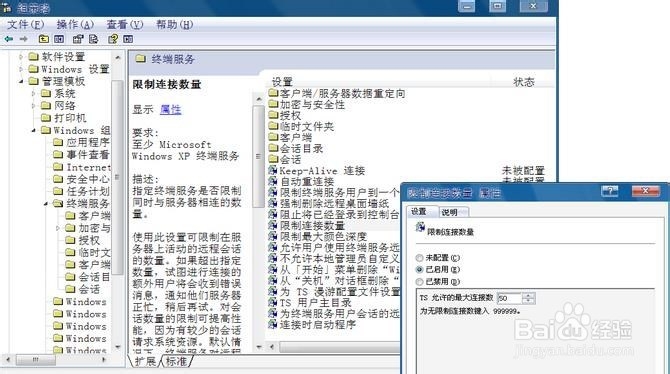
Task: Click the tree pane's horizontal scrollbar thumb
Action: pyautogui.click(x=36, y=360)
